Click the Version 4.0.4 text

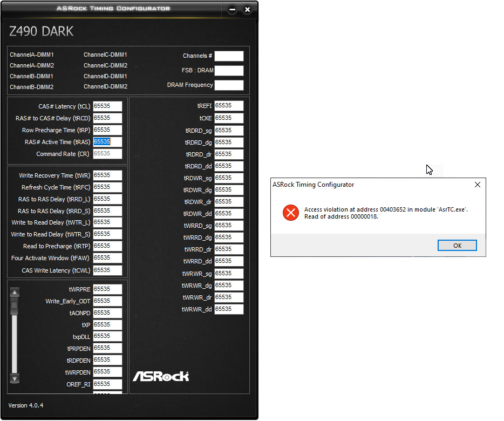pyautogui.click(x=26, y=405)
